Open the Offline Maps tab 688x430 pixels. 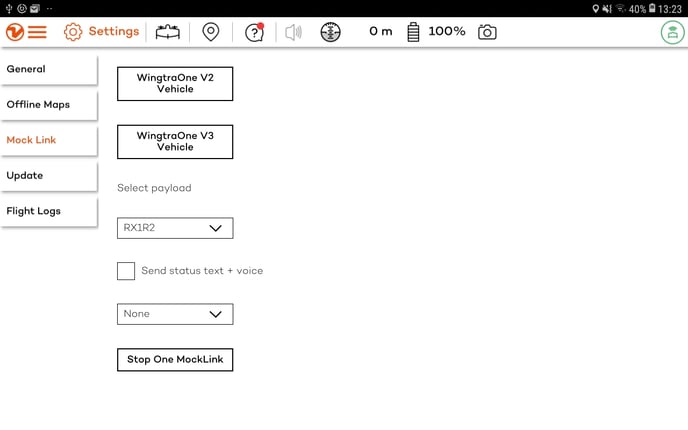point(49,105)
